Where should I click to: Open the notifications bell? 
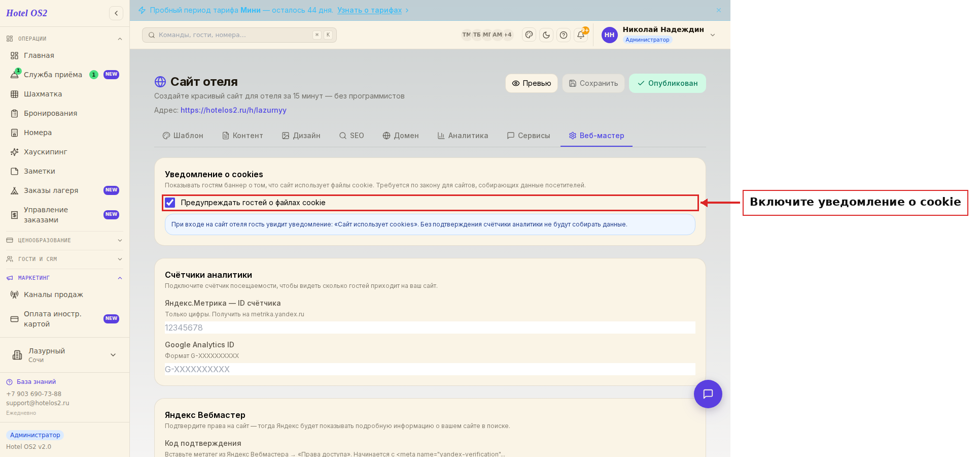click(x=581, y=35)
